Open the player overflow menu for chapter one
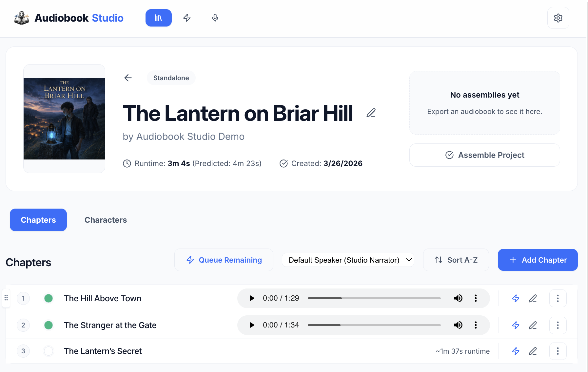 (476, 298)
